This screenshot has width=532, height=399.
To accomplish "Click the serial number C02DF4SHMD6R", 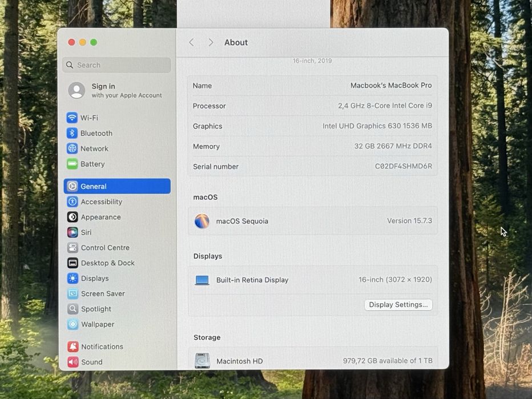I will [404, 166].
